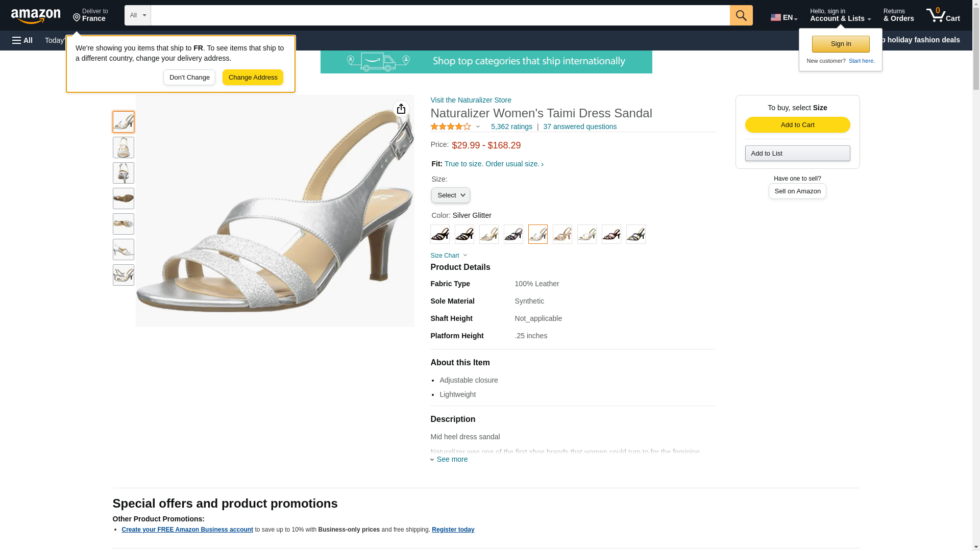The height and width of the screenshot is (551, 980).
Task: Open the shopping cart
Action: 943,15
